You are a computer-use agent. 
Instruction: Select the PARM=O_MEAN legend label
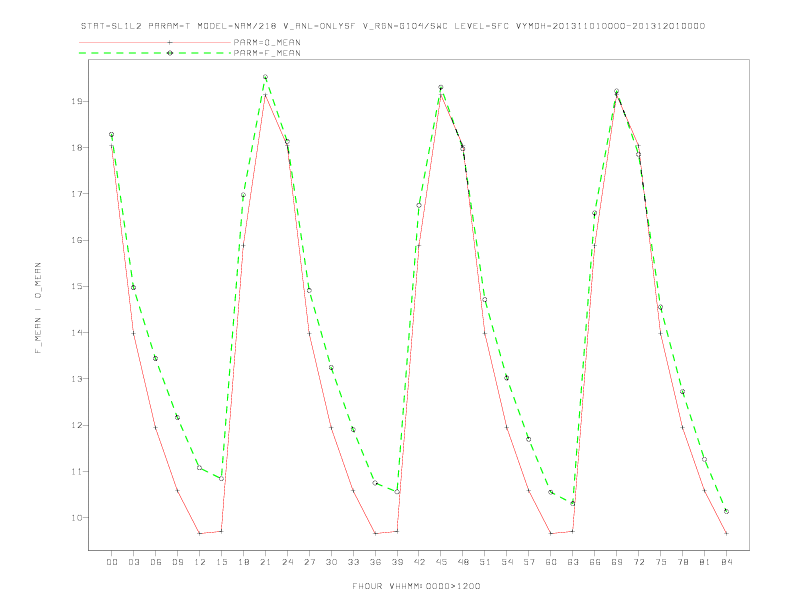267,42
